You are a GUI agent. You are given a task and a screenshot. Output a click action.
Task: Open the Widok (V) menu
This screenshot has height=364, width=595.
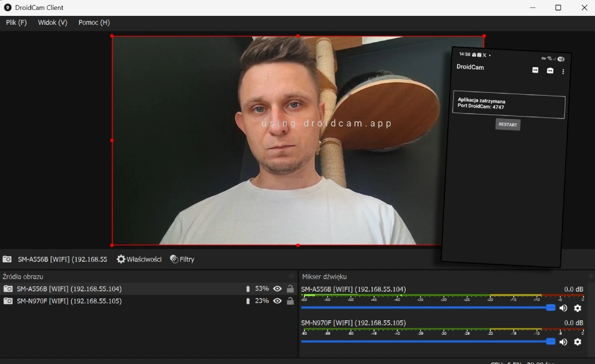[53, 22]
